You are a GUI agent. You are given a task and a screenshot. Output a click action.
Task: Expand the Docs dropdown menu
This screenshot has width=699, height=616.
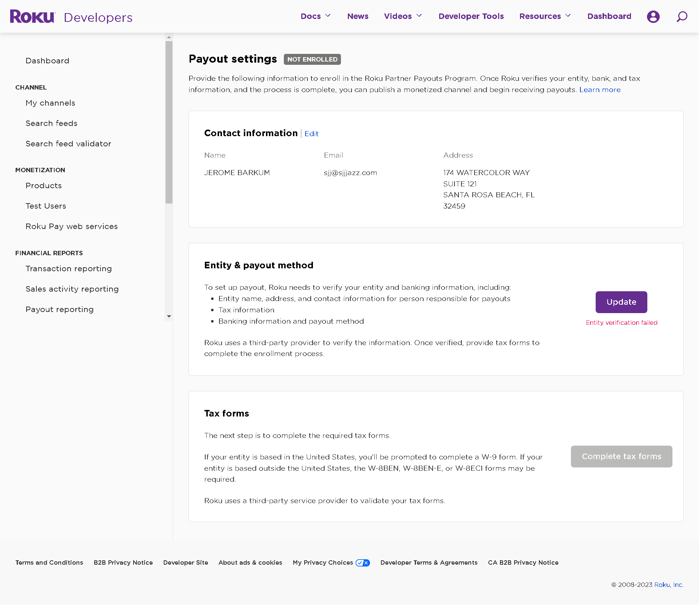pos(315,16)
